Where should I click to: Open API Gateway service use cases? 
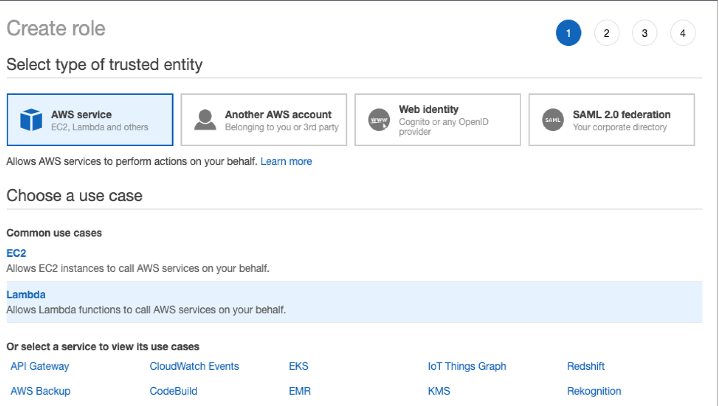point(40,366)
